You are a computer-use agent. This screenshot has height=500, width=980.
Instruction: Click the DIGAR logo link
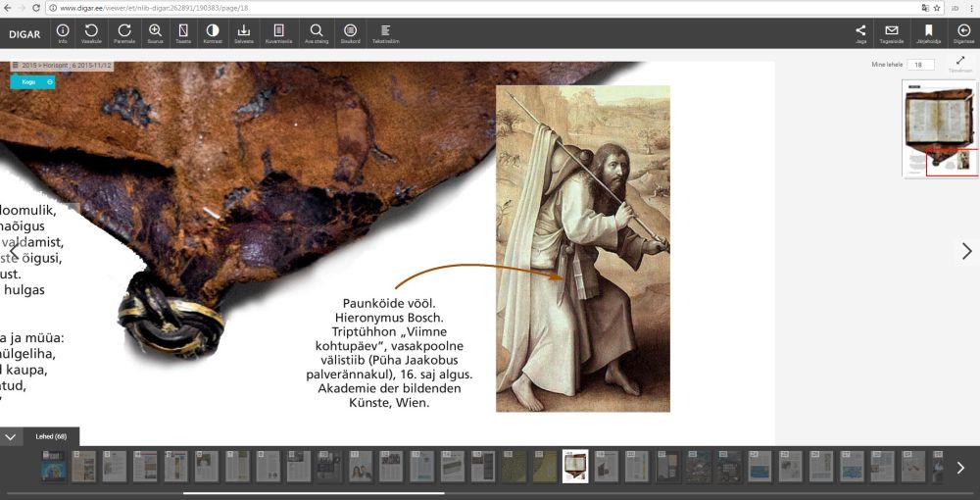(24, 33)
